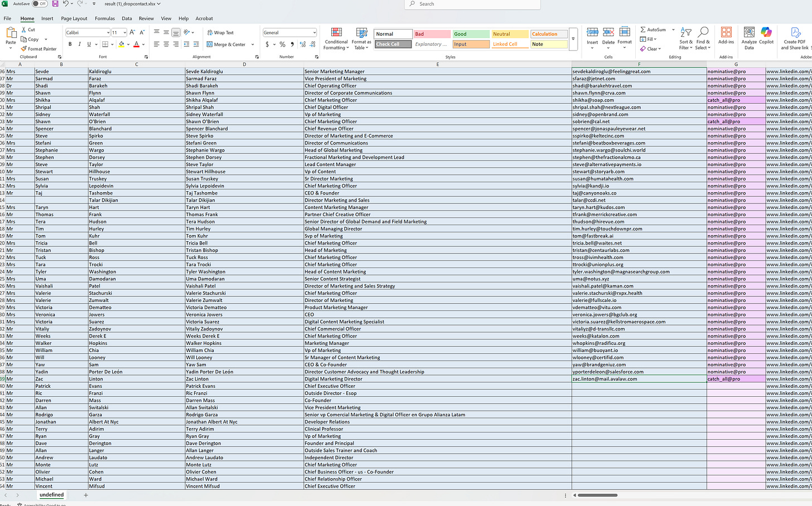The height and width of the screenshot is (506, 812).
Task: Toggle italic formatting
Action: tap(79, 45)
